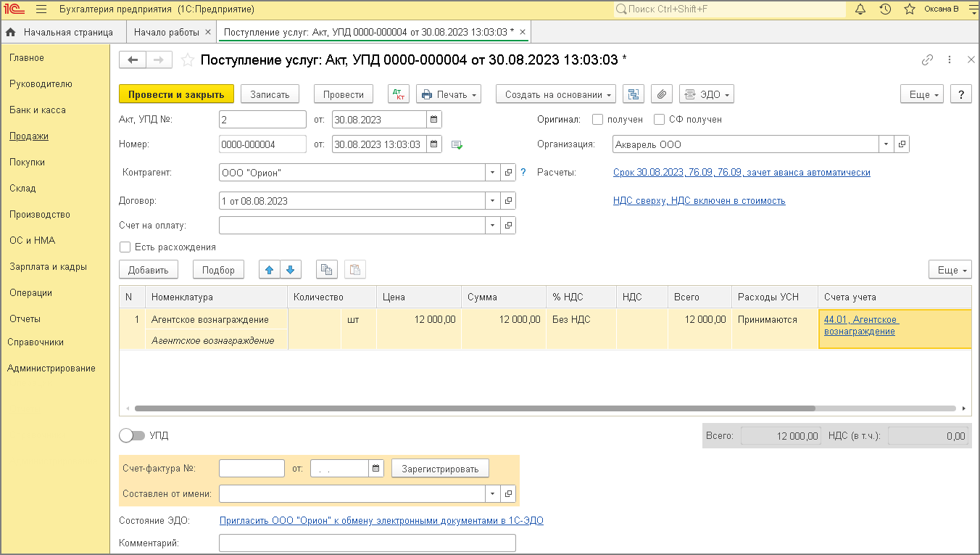Click the Добавить row button
The width and height of the screenshot is (980, 555).
(149, 270)
